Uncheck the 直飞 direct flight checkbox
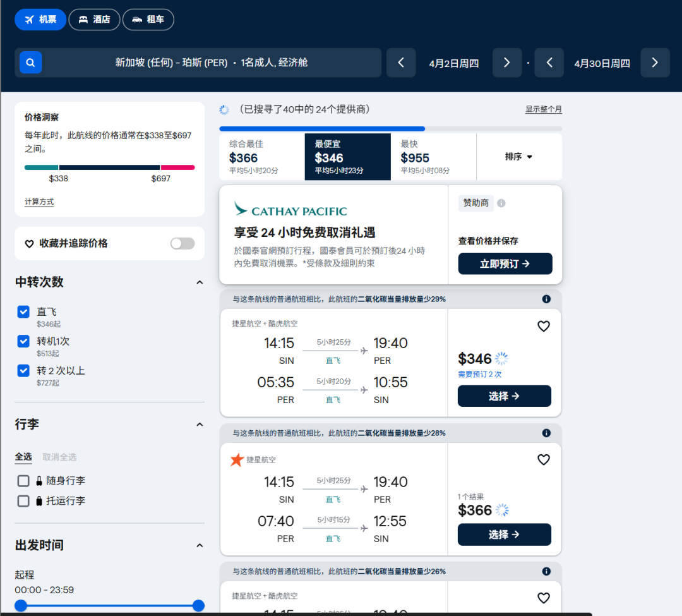Viewport: 682px width, 616px height. (23, 311)
